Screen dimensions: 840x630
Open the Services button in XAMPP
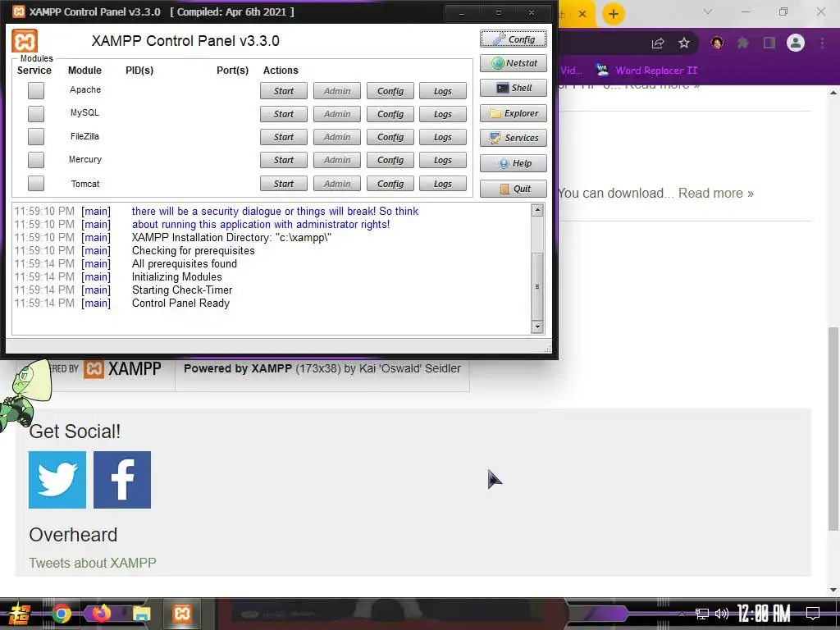[514, 138]
